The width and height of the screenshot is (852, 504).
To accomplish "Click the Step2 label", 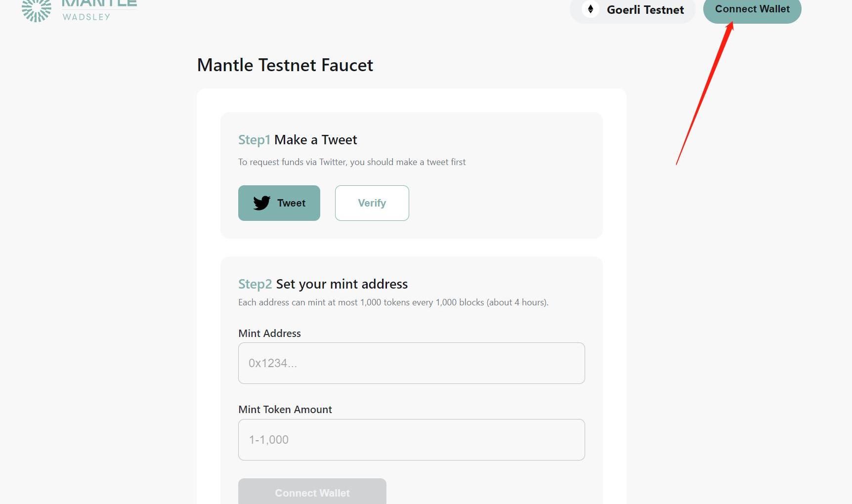I will (x=255, y=284).
